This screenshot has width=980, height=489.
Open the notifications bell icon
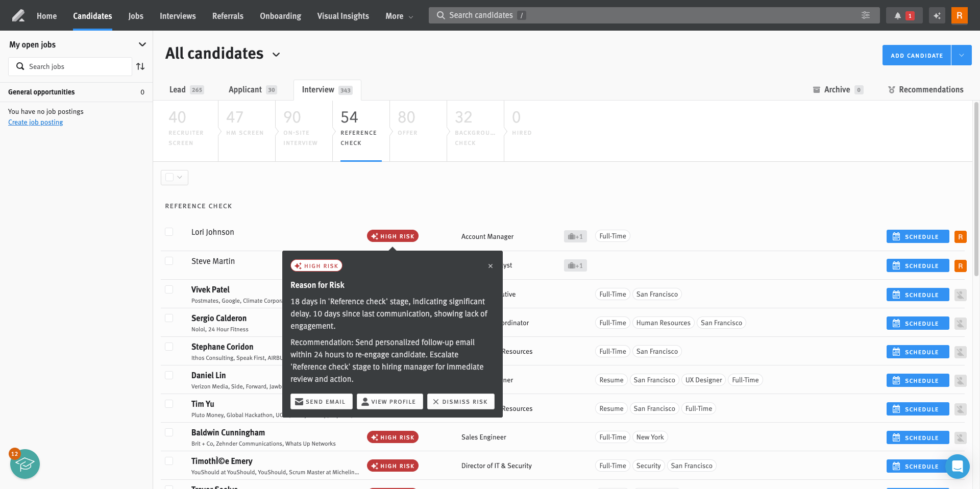897,16
